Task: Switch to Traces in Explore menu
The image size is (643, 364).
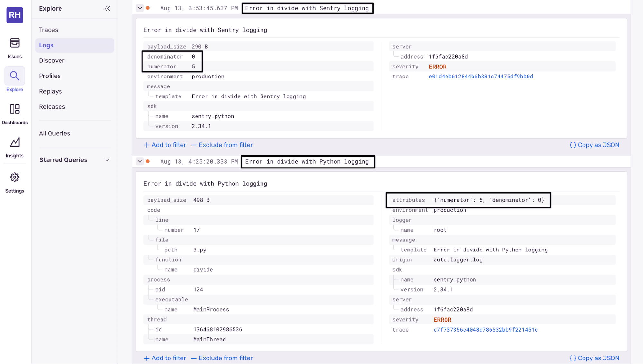Action: [49, 30]
